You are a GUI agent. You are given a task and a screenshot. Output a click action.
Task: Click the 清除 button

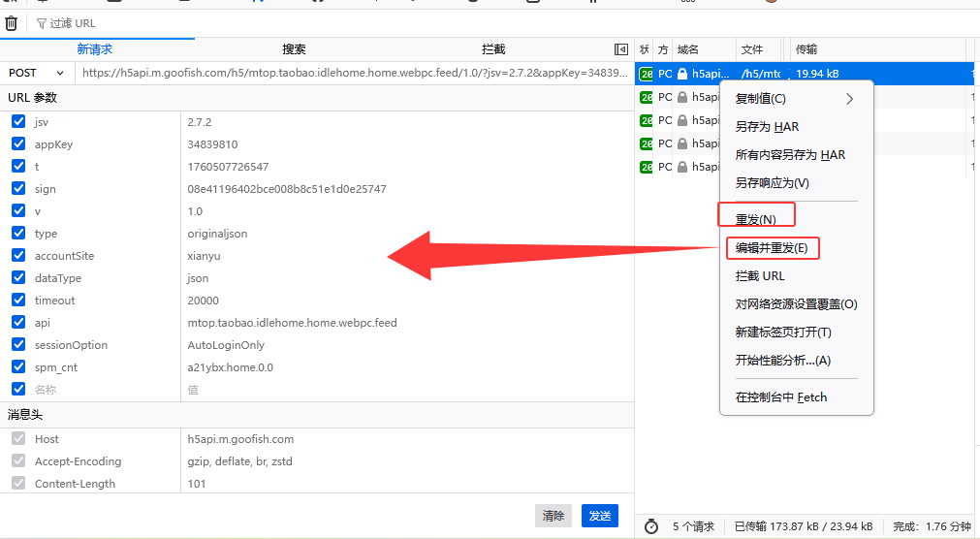[553, 516]
